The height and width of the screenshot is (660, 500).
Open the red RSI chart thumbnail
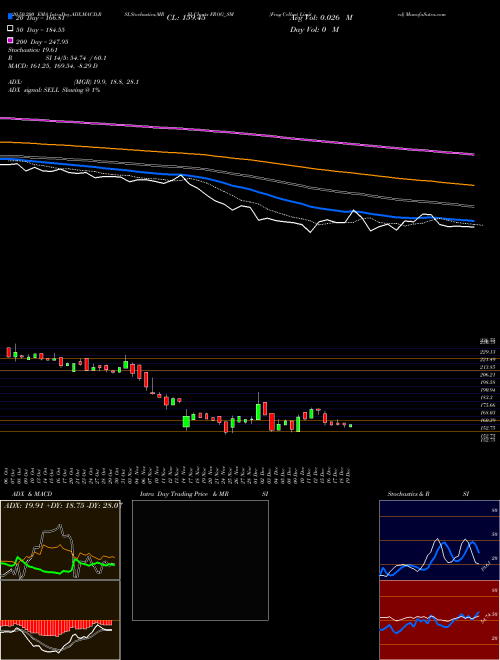(439, 620)
